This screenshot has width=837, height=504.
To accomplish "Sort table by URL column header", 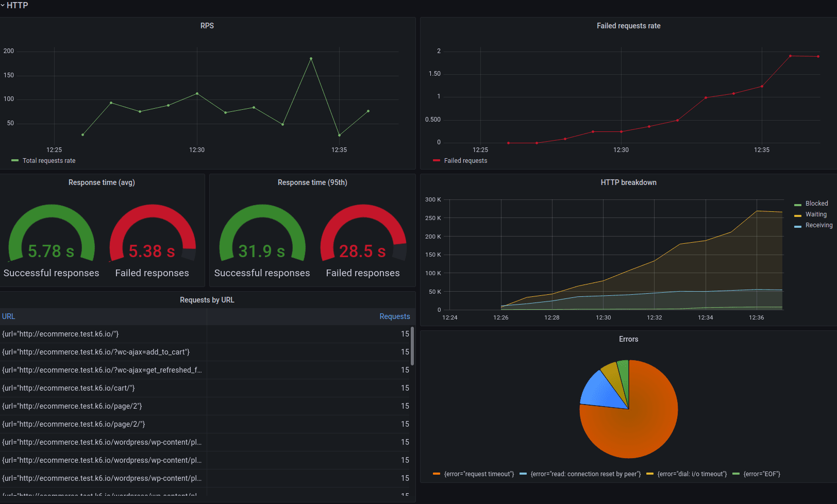I will [9, 316].
